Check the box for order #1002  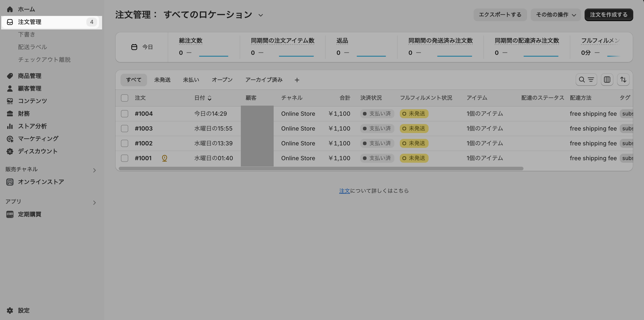(x=125, y=143)
